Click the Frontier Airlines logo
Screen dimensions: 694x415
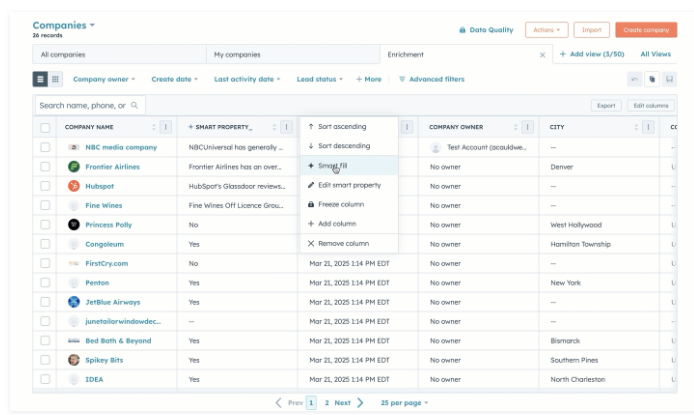(73, 167)
